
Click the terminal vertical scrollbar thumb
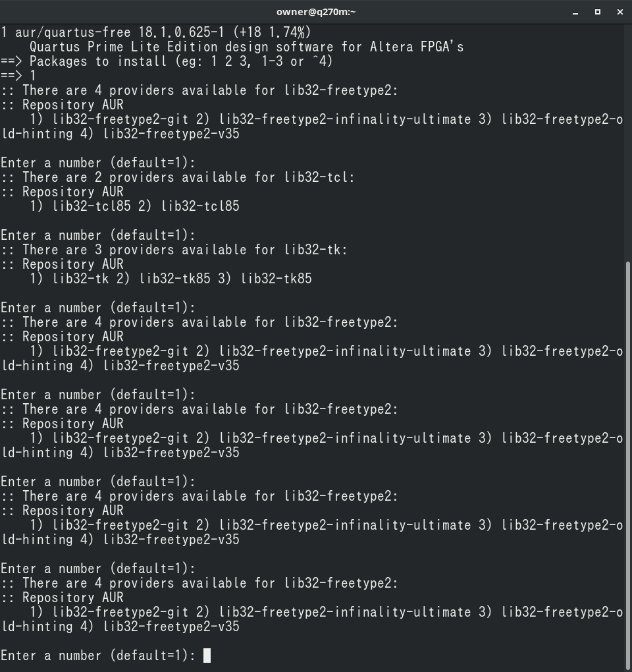coord(628,466)
